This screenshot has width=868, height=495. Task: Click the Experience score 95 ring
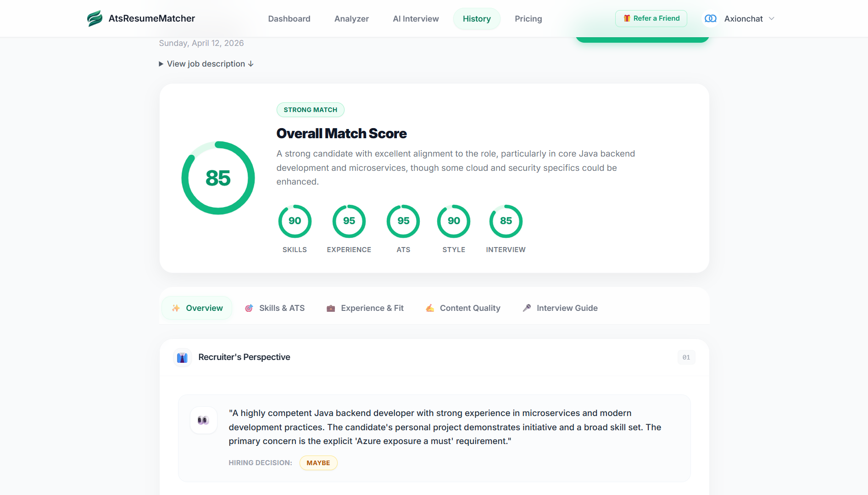pos(349,221)
